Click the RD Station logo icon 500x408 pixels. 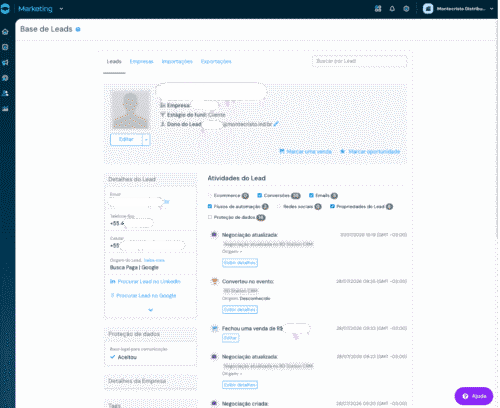(5, 9)
